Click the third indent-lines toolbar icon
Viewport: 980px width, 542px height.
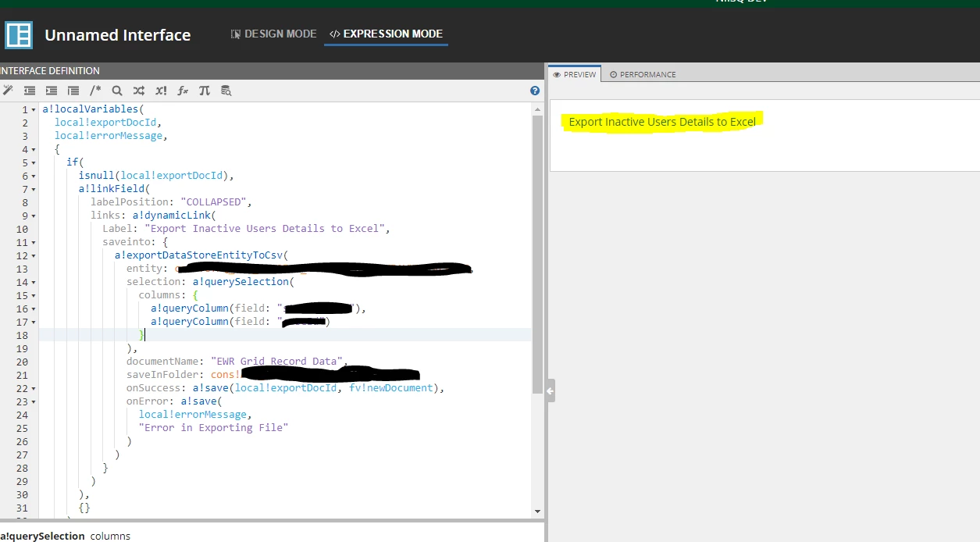click(73, 91)
